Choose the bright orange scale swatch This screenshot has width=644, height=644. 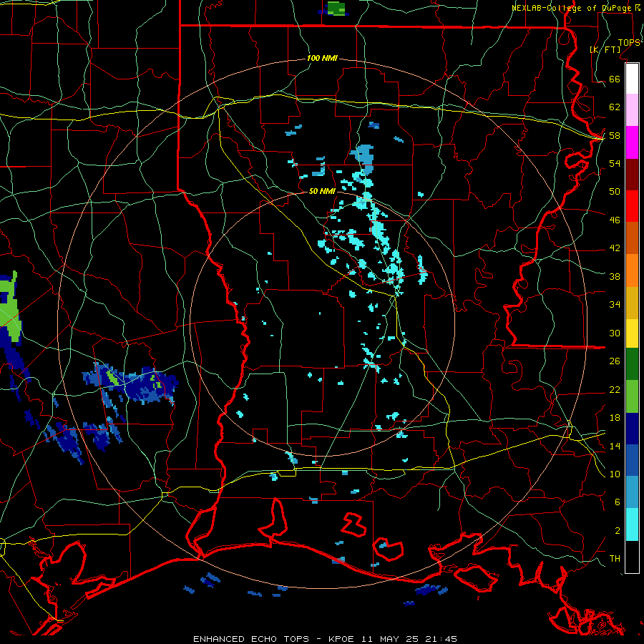point(632,270)
